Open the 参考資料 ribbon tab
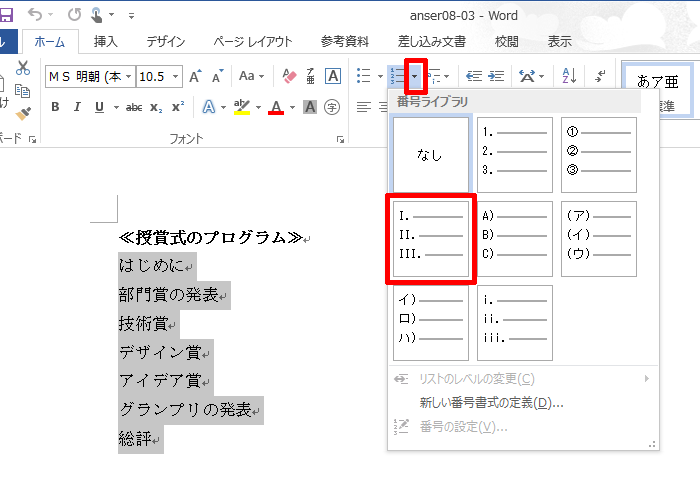Image resolution: width=700 pixels, height=480 pixels. click(x=345, y=42)
